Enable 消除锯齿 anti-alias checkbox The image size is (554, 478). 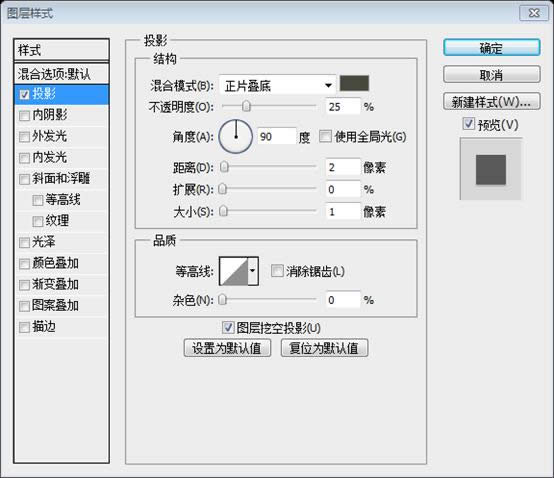(x=277, y=271)
